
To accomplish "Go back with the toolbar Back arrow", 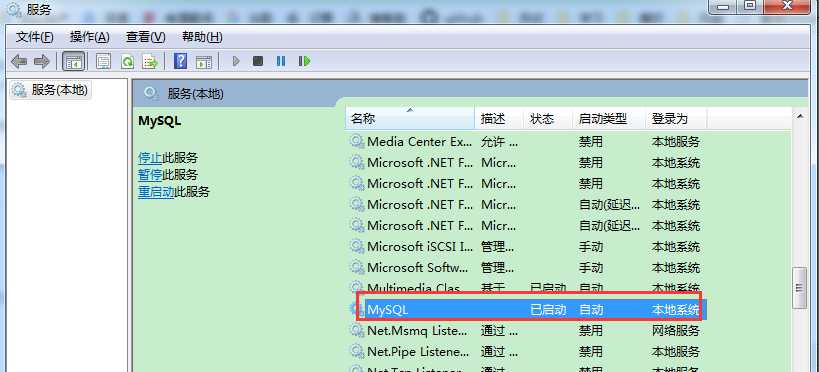I will pos(19,62).
